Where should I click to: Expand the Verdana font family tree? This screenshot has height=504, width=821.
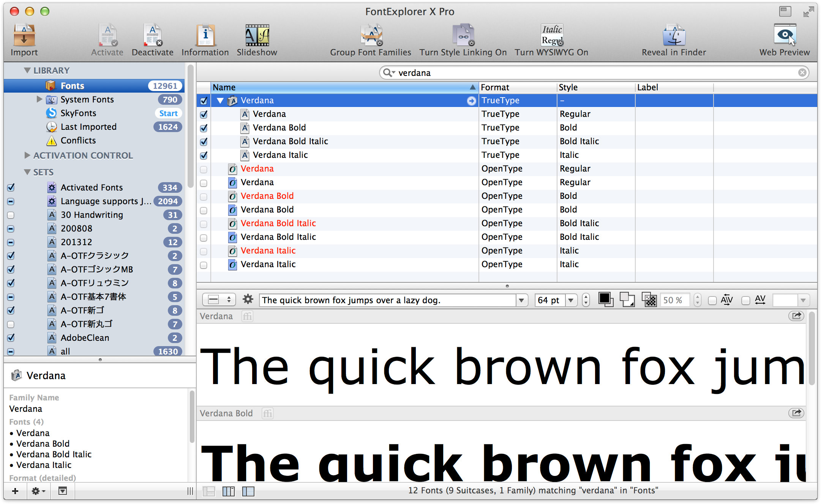(220, 100)
